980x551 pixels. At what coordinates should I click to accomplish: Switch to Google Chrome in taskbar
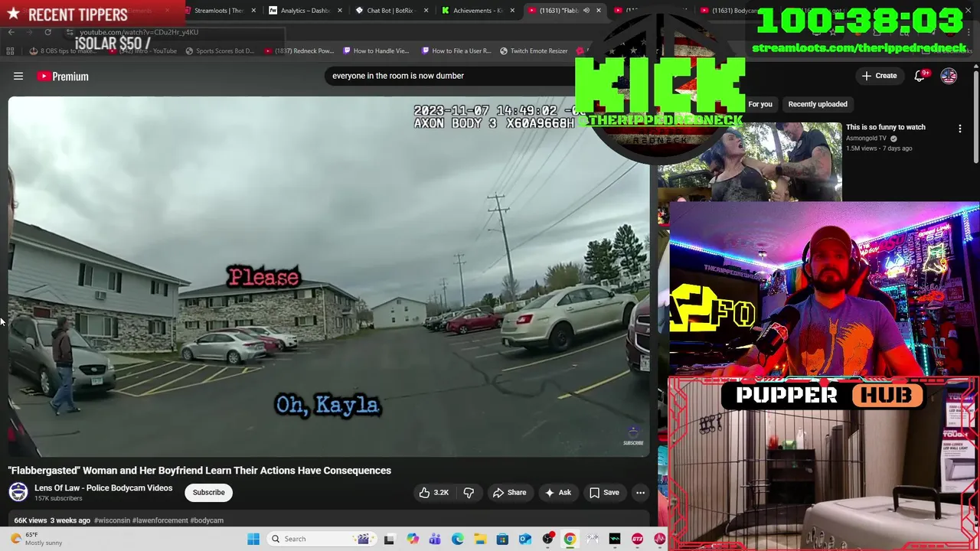pyautogui.click(x=570, y=539)
